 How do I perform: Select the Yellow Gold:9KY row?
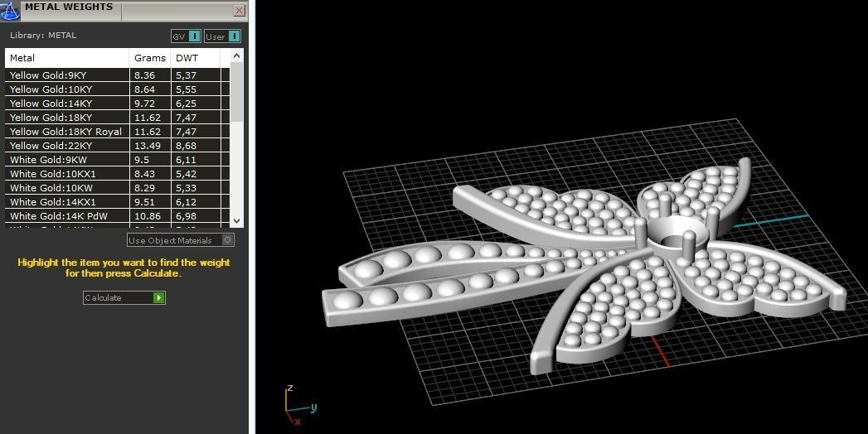click(x=118, y=75)
